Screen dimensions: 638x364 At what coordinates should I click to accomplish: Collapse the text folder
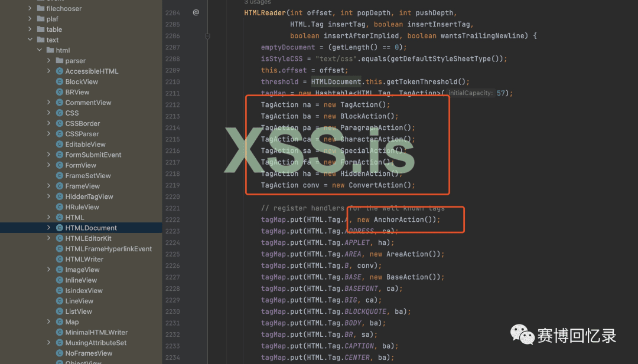(x=30, y=40)
